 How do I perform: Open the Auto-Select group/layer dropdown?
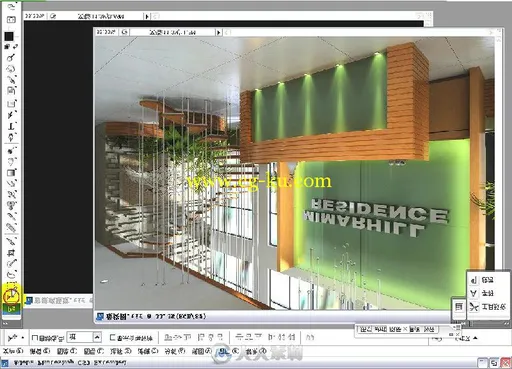tap(97, 337)
